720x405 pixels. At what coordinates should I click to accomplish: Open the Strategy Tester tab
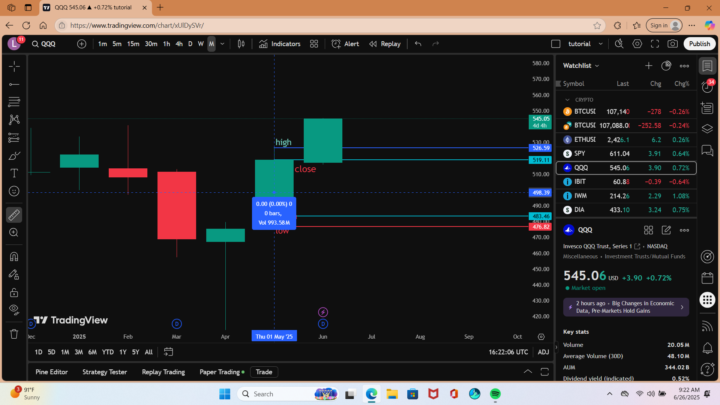tap(105, 372)
